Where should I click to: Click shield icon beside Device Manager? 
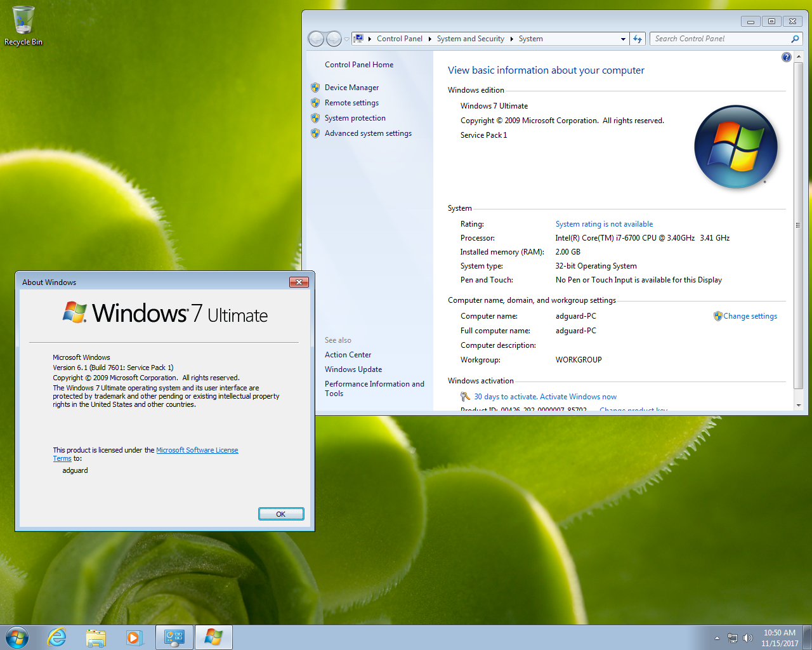click(315, 88)
